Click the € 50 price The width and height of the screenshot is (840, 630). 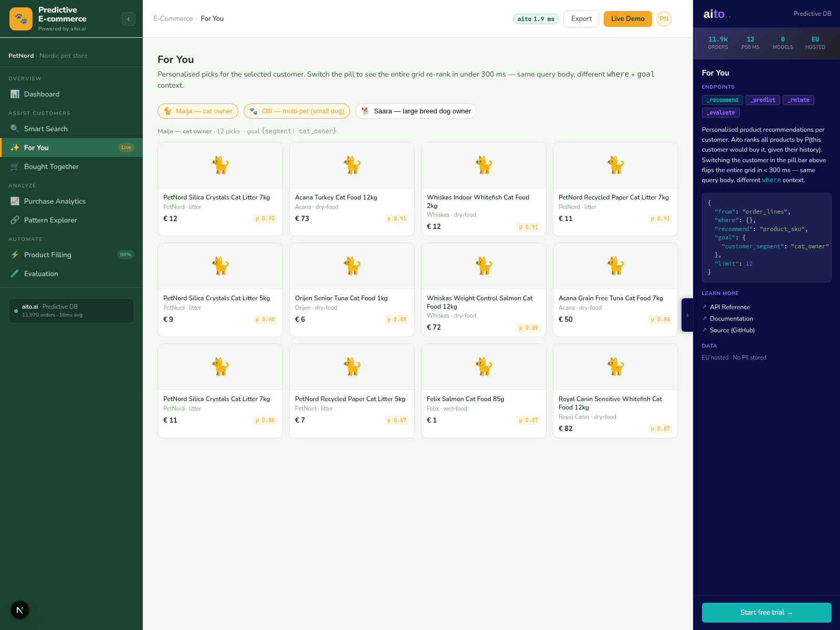pyautogui.click(x=565, y=319)
